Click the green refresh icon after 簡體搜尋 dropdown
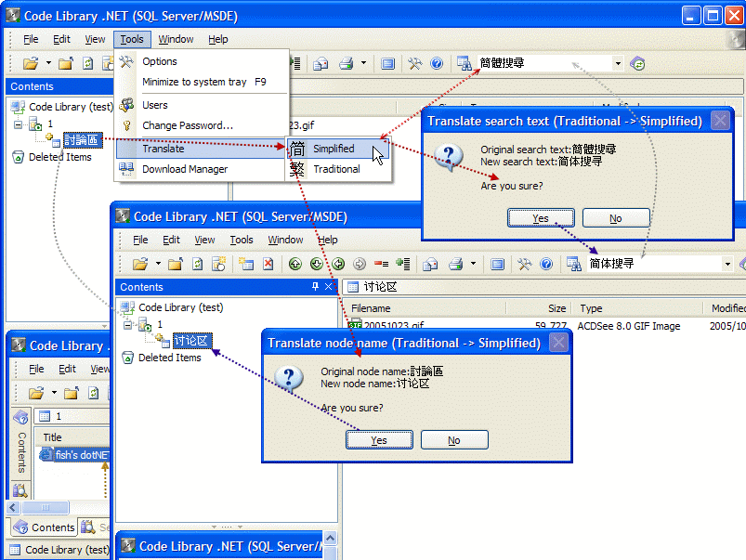Image resolution: width=746 pixels, height=560 pixels. click(x=637, y=63)
